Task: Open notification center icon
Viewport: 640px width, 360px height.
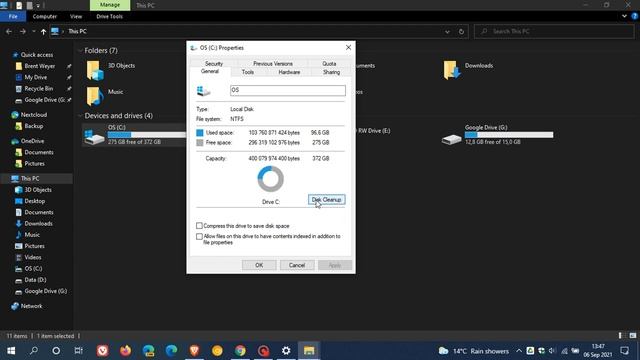Action: pos(624,351)
